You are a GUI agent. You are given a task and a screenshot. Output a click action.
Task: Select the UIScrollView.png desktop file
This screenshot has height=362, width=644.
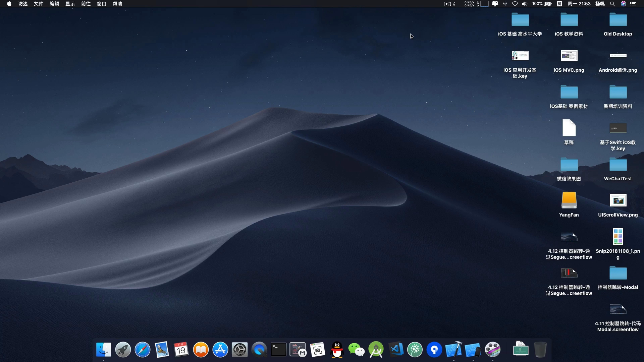[618, 201]
